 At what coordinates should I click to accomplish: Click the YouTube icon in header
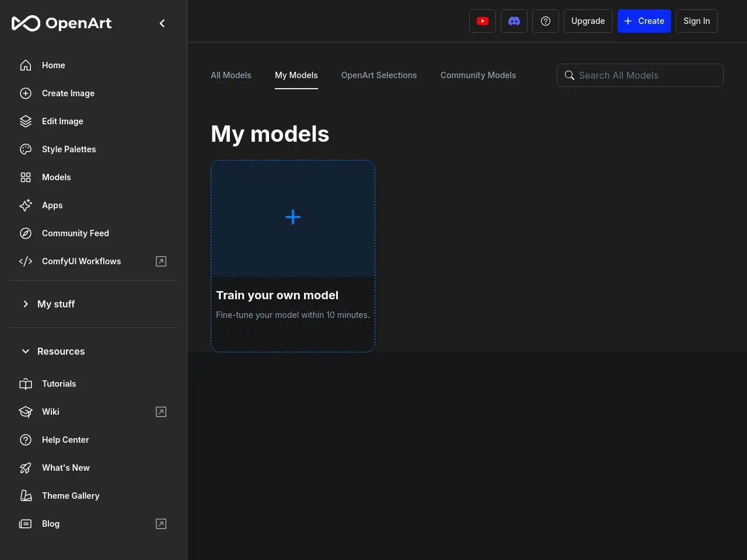pos(482,21)
